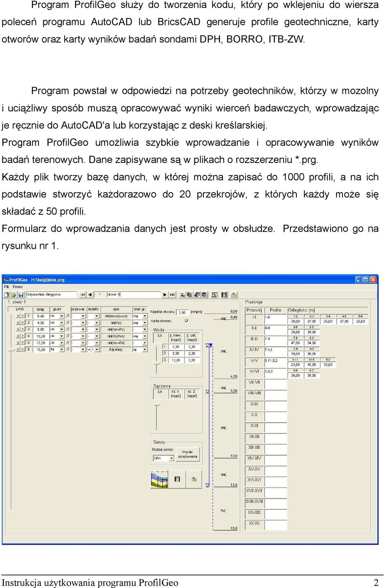Open stan gr. dropdown in row 4
Screen dimensions: 385x588
click(145, 336)
